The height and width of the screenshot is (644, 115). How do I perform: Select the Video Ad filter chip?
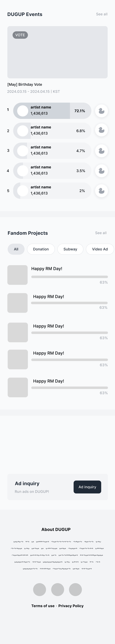[x=100, y=249]
